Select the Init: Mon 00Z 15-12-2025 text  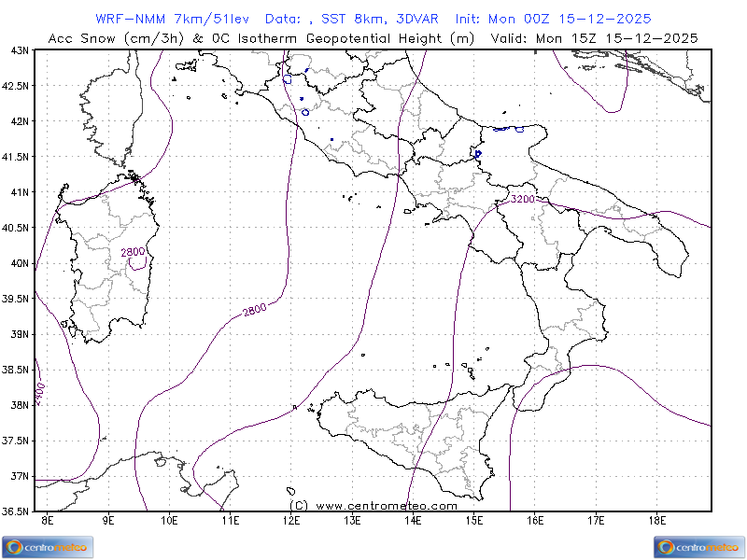553,19
